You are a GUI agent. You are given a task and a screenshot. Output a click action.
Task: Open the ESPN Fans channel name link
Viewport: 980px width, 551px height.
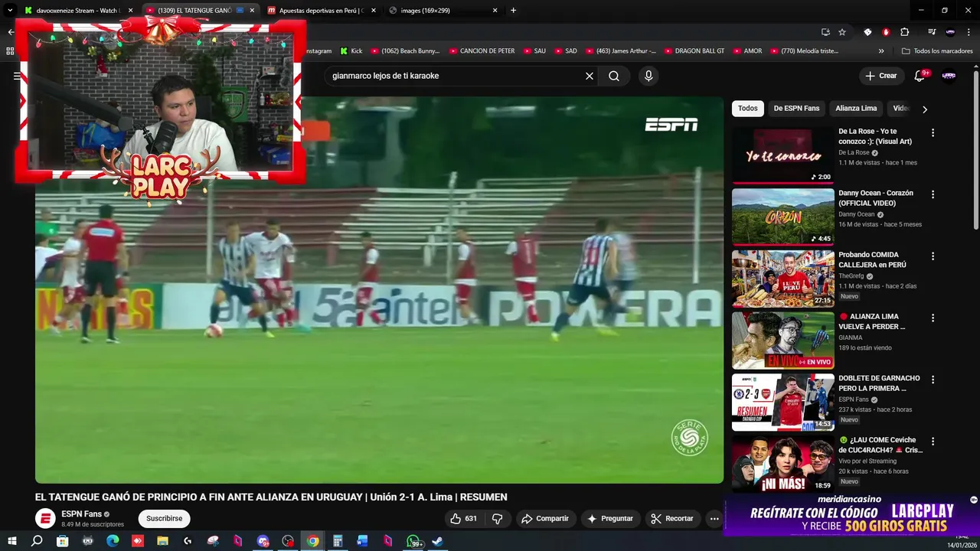pos(81,514)
